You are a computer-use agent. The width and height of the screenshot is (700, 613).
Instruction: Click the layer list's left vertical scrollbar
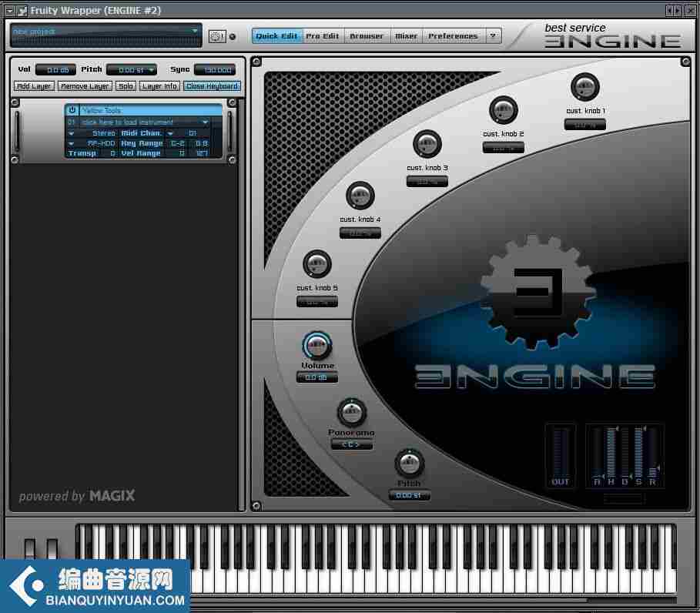tap(16, 132)
